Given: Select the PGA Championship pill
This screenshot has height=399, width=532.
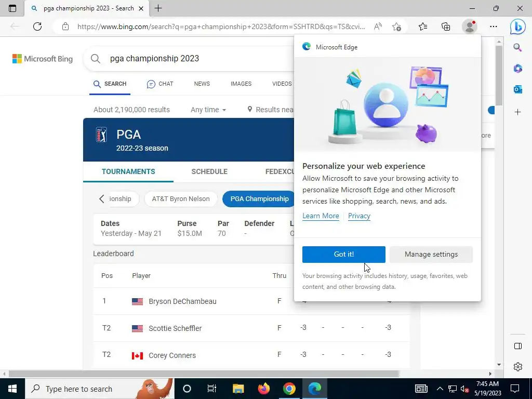Looking at the screenshot, I should [x=259, y=199].
